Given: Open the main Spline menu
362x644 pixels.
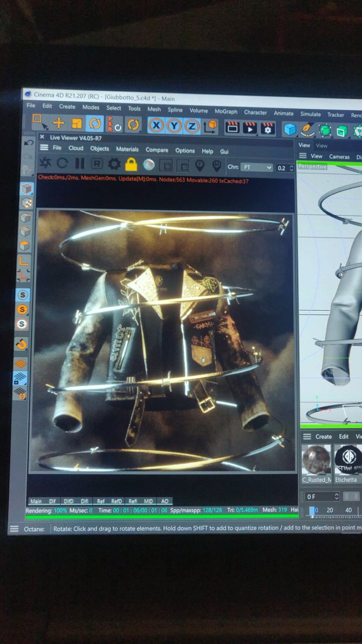Looking at the screenshot, I should [x=175, y=109].
